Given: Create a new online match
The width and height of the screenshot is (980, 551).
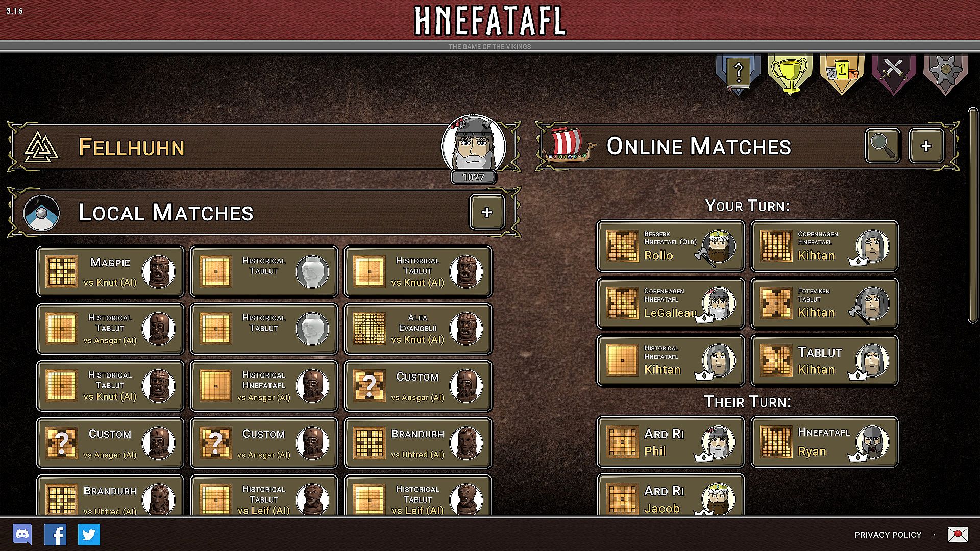Looking at the screenshot, I should point(926,146).
